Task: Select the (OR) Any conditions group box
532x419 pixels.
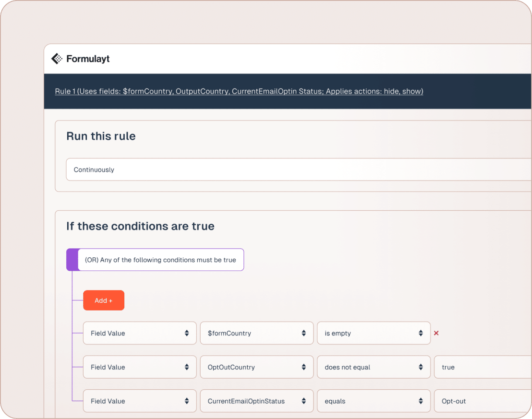Action: tap(160, 260)
